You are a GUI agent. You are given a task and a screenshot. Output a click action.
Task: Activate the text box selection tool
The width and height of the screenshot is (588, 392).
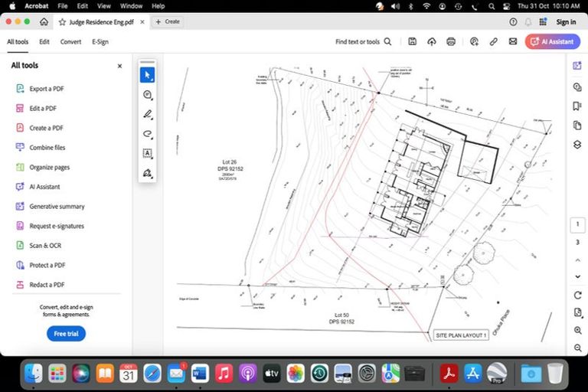point(148,153)
